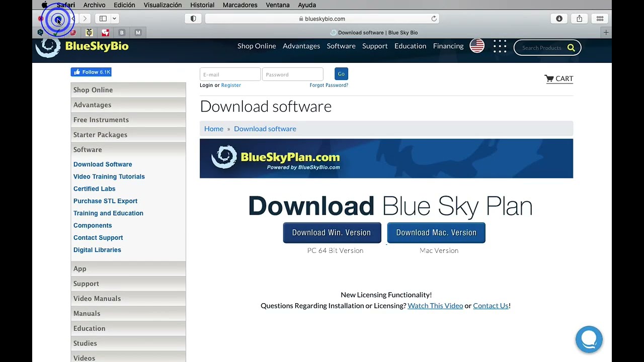The width and height of the screenshot is (644, 362).
Task: Toggle the Safari sidebar button
Action: (x=103, y=19)
